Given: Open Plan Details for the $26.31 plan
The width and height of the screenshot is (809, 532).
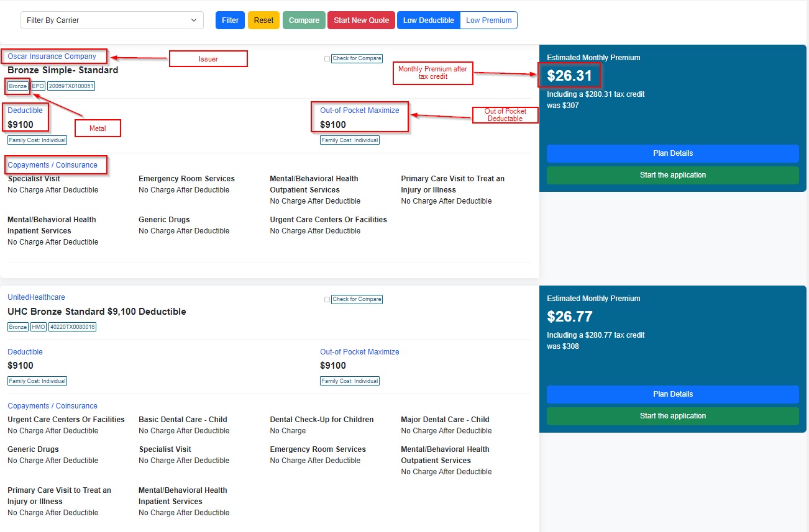Looking at the screenshot, I should (x=673, y=153).
